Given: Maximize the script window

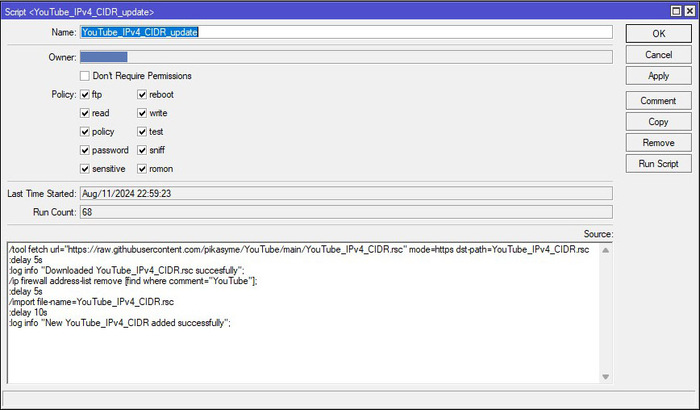Looking at the screenshot, I should click(676, 11).
